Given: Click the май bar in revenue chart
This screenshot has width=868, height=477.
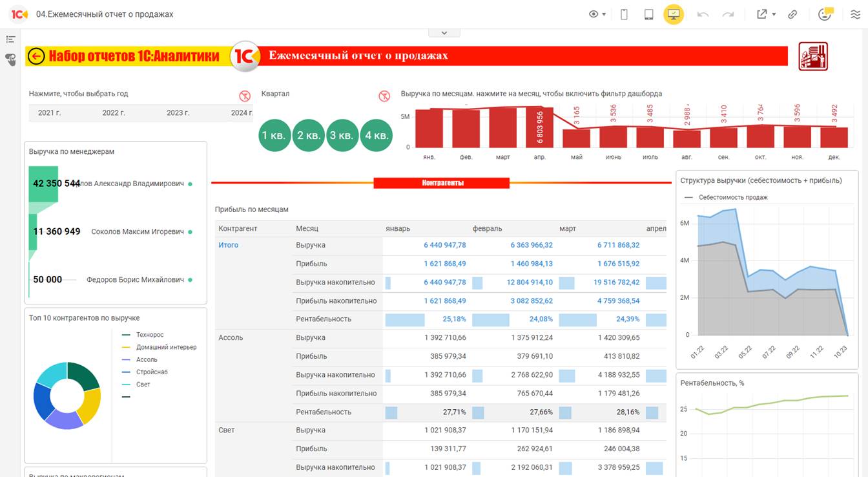Looking at the screenshot, I should tap(577, 138).
